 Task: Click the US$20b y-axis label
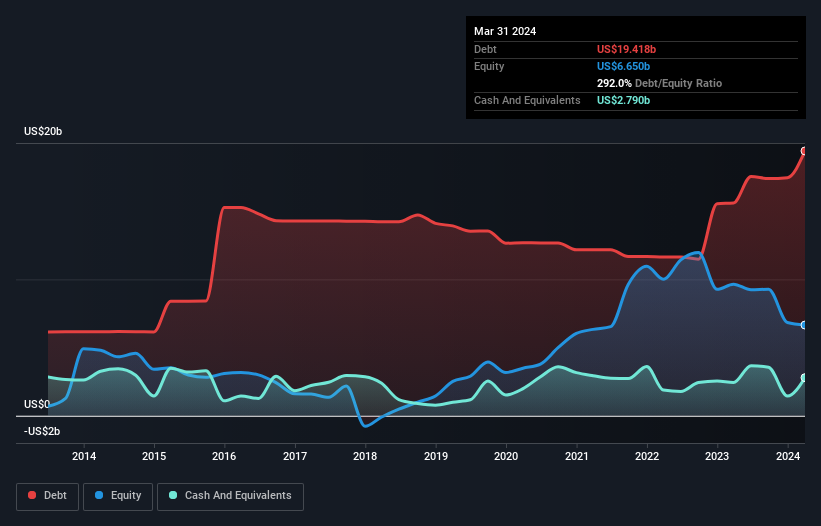click(x=43, y=131)
